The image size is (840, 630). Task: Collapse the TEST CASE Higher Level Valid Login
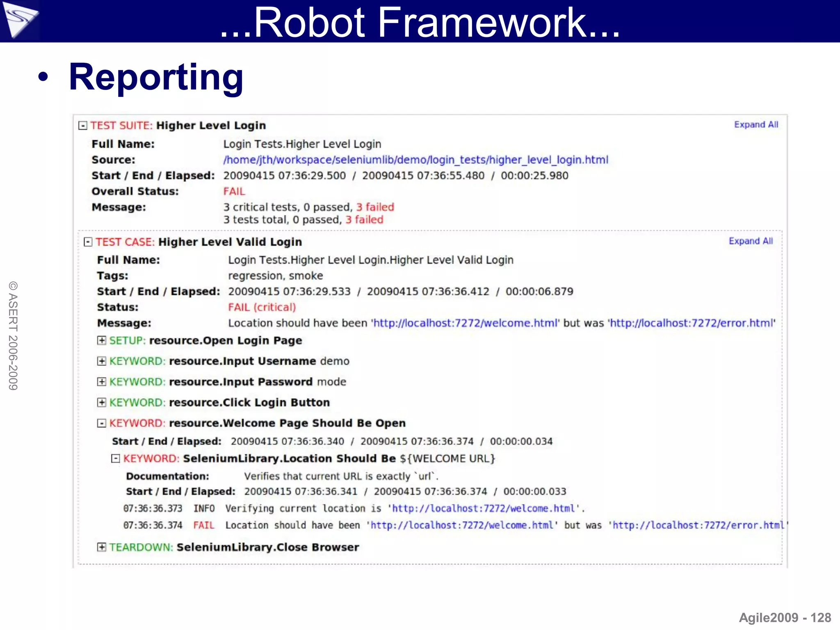[x=88, y=242]
